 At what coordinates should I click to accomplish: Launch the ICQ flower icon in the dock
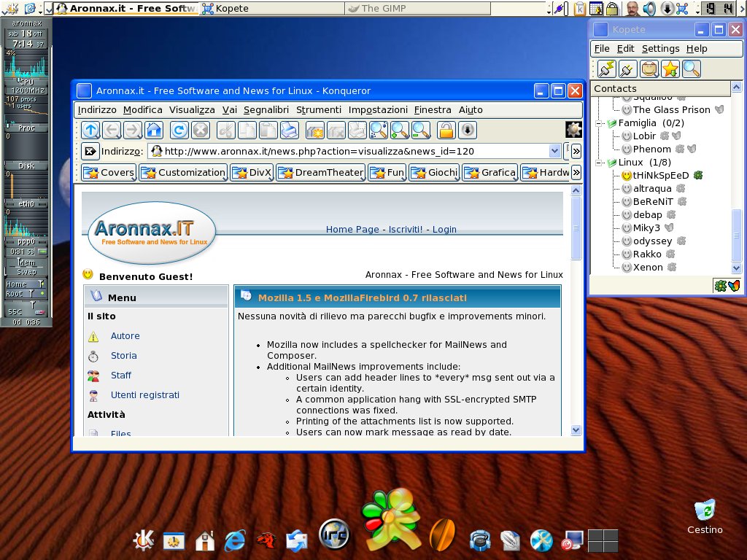coord(392,519)
